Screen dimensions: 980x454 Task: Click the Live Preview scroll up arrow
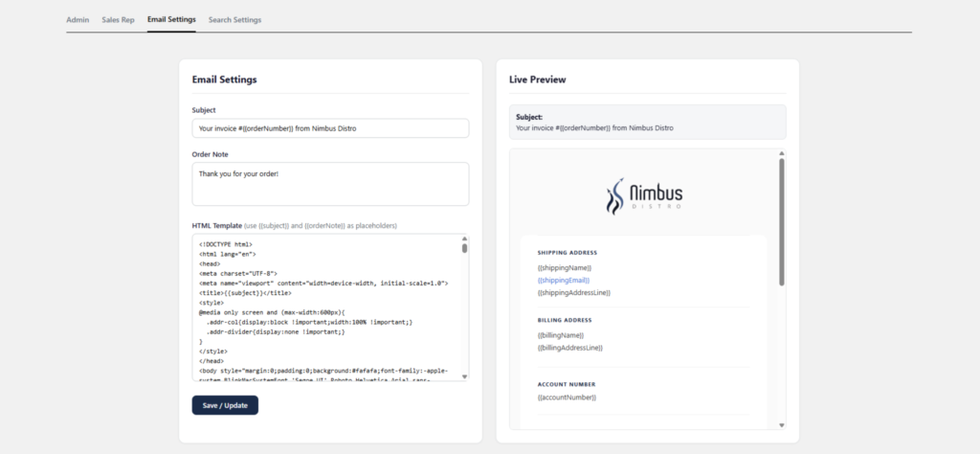point(781,153)
